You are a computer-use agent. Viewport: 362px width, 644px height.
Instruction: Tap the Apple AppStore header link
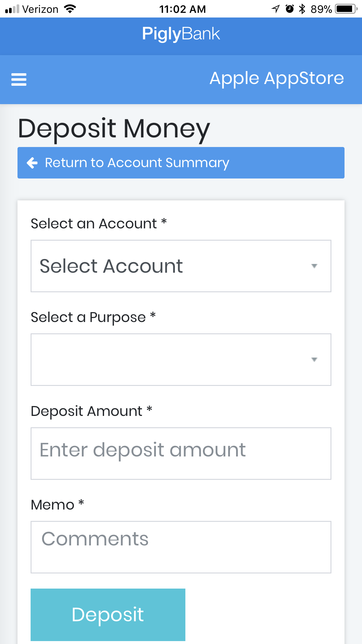[x=277, y=78]
